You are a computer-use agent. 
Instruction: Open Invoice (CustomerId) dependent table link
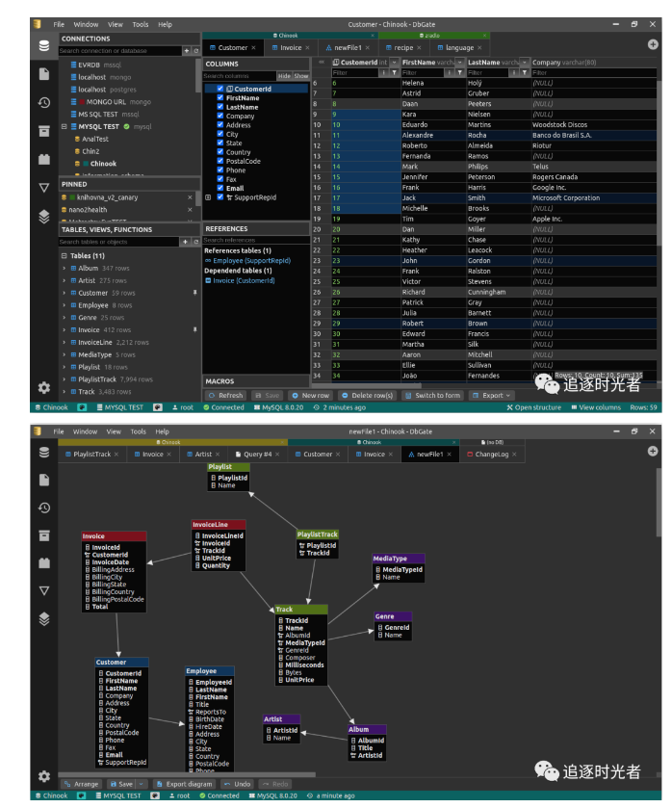(244, 281)
